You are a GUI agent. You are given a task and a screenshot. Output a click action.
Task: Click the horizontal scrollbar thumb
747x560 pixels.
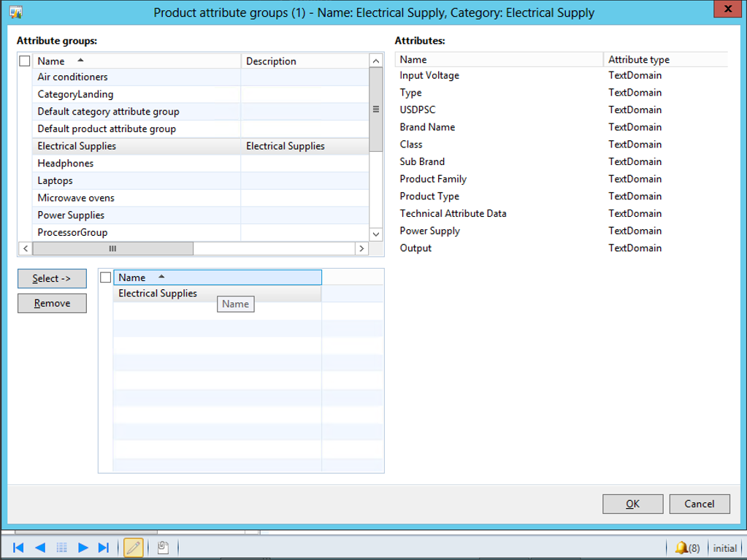[112, 249]
